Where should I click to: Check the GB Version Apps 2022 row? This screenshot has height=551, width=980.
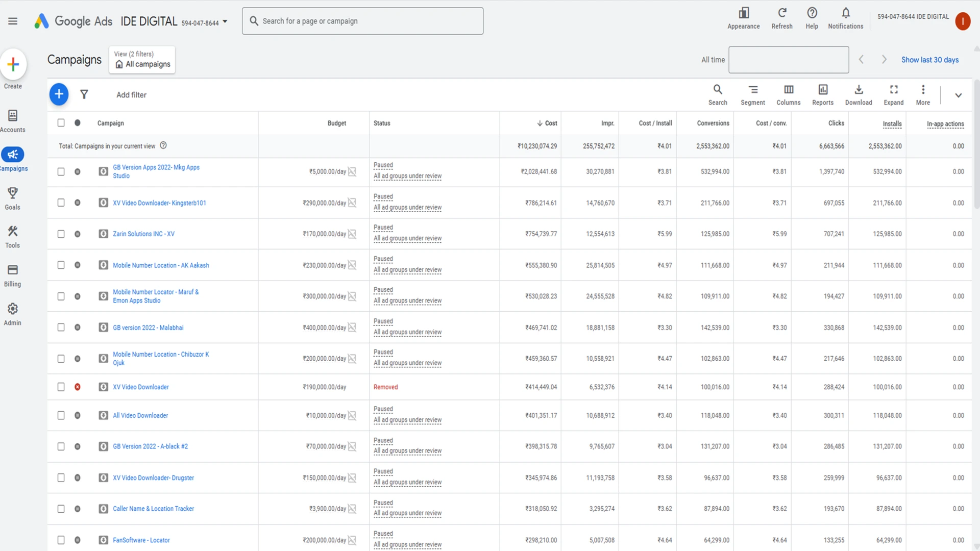coord(61,171)
